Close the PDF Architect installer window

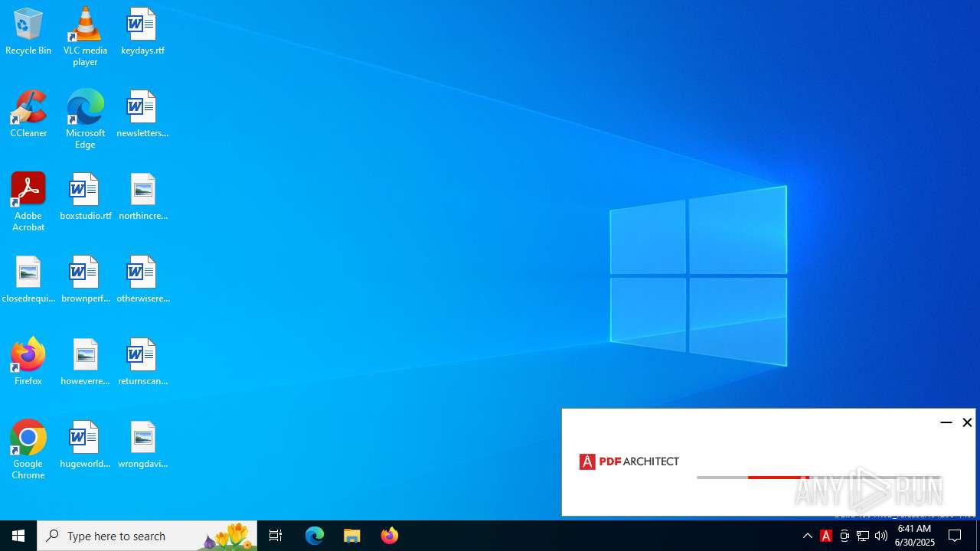967,422
